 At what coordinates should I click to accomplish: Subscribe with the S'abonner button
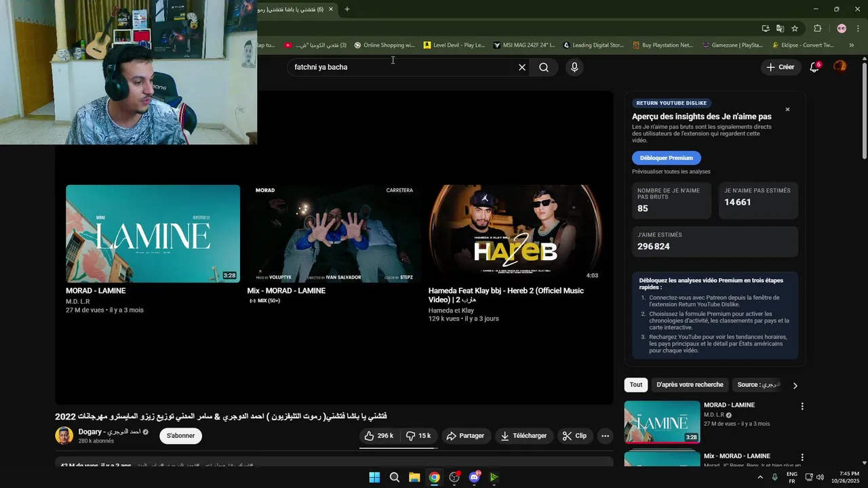click(x=180, y=436)
